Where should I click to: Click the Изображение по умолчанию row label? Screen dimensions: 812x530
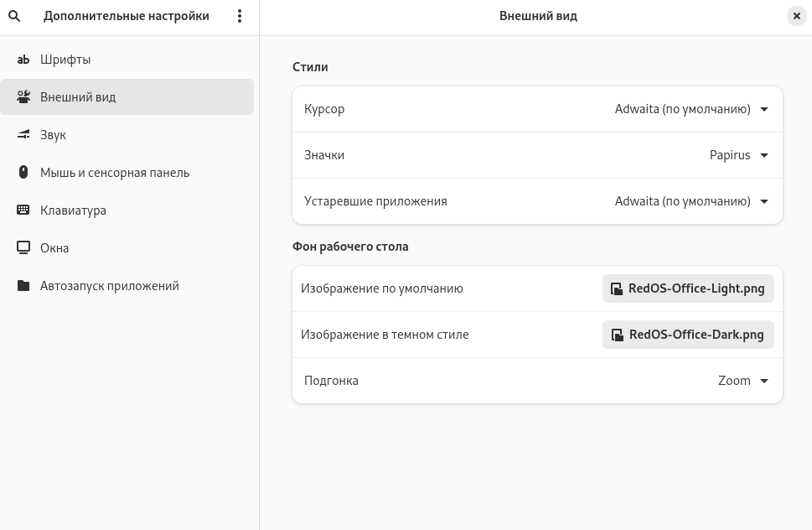pyautogui.click(x=382, y=288)
